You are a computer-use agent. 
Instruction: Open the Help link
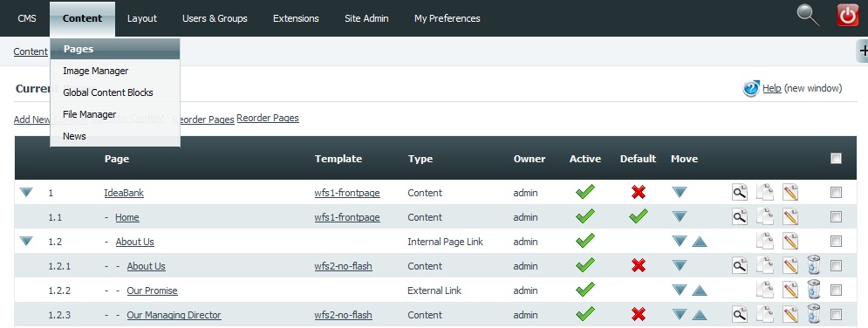click(x=772, y=88)
